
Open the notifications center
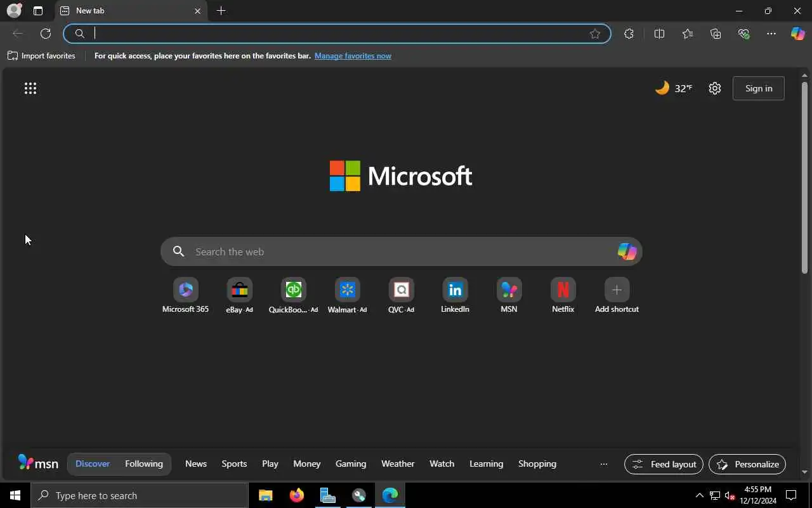coord(791,495)
